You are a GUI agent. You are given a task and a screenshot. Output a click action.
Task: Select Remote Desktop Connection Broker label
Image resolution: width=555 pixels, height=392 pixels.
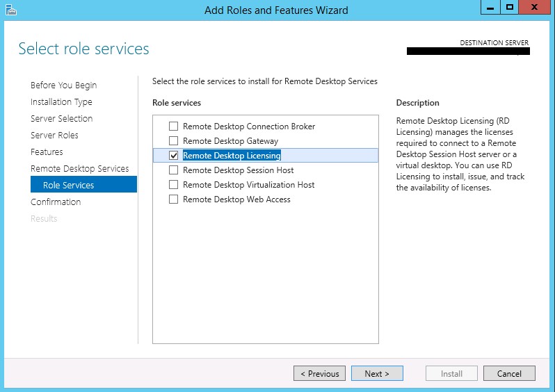click(249, 126)
